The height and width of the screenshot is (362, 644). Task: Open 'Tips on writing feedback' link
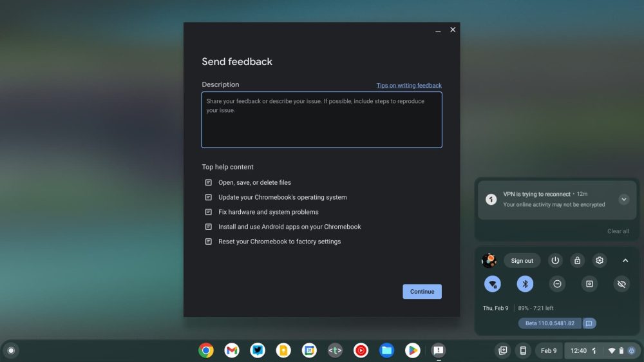pyautogui.click(x=409, y=86)
